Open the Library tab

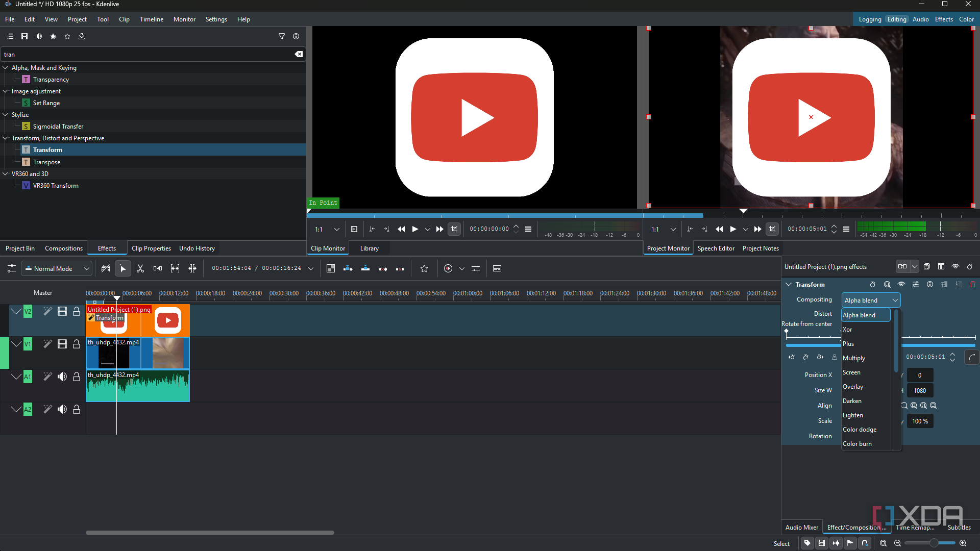tap(369, 248)
